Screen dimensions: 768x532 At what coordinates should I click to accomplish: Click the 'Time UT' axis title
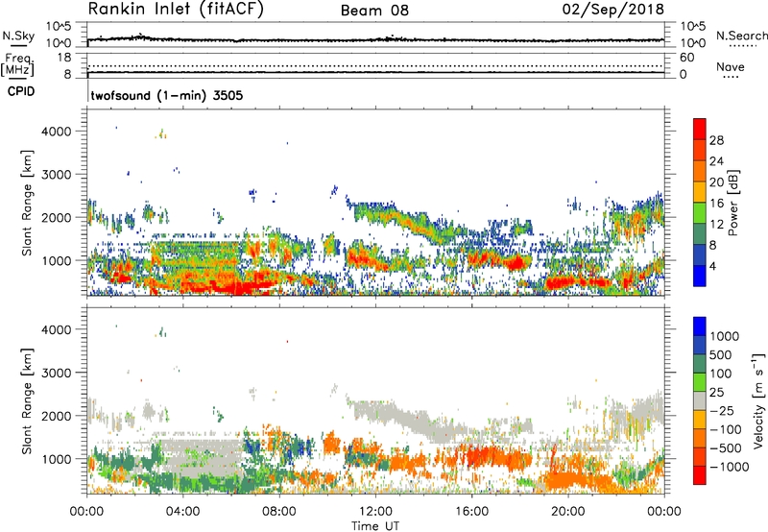pos(375,525)
